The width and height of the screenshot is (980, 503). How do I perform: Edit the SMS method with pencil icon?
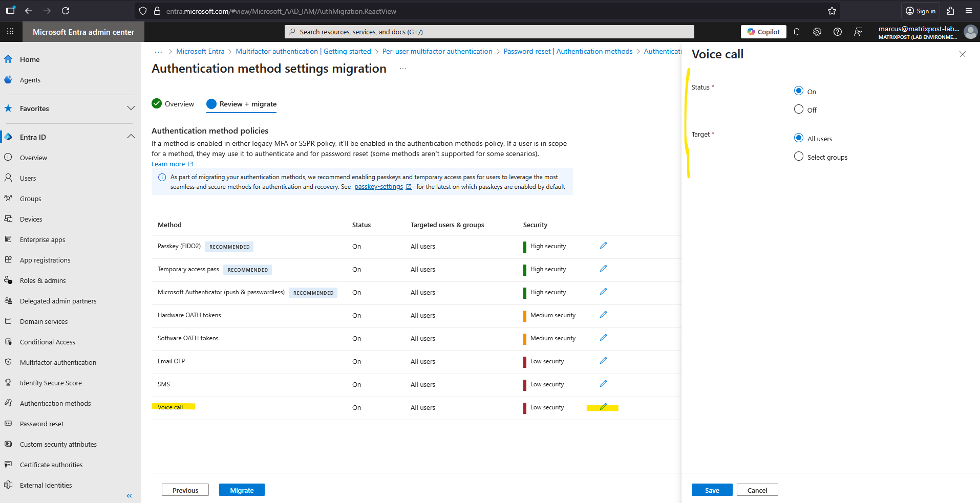coord(603,384)
